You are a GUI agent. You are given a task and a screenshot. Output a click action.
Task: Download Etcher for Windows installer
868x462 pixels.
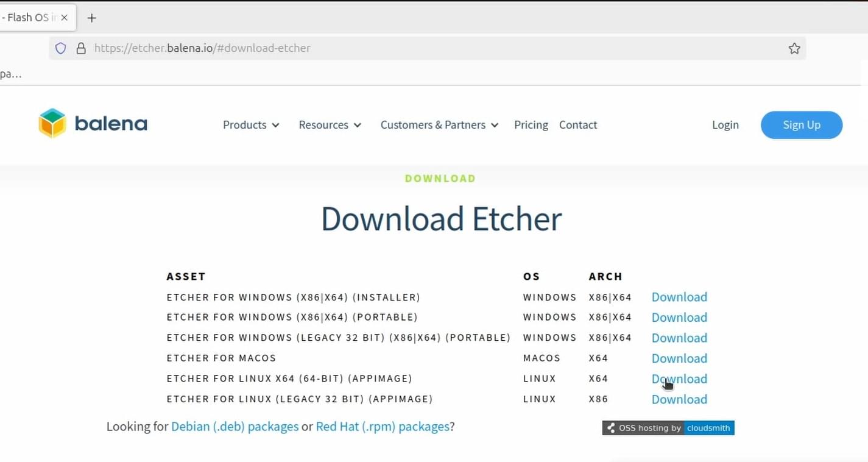679,297
